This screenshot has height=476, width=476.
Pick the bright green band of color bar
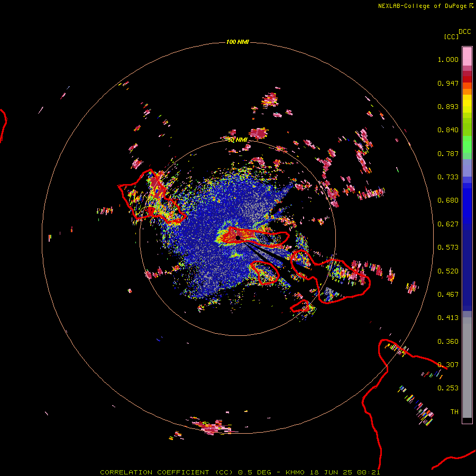click(x=467, y=144)
